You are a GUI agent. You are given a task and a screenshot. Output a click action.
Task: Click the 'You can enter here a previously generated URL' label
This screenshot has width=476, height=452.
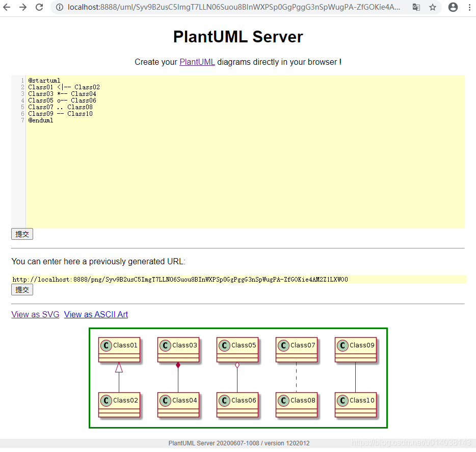98,261
